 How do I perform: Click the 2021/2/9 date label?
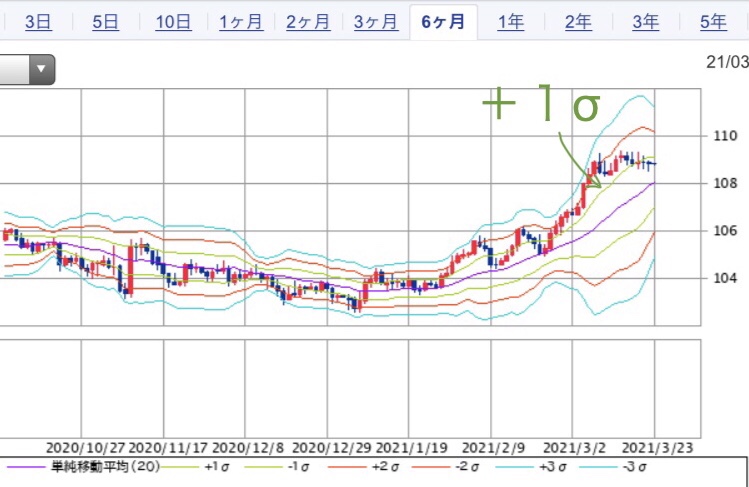click(493, 448)
